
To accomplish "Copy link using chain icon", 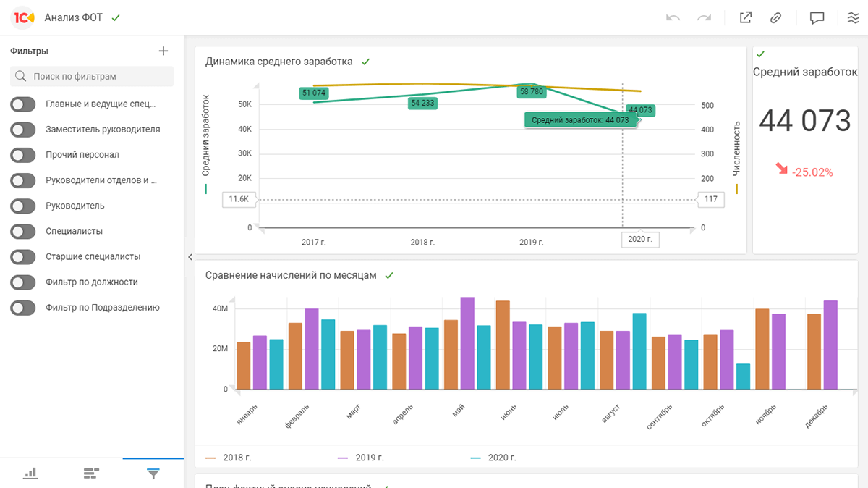I will [775, 18].
